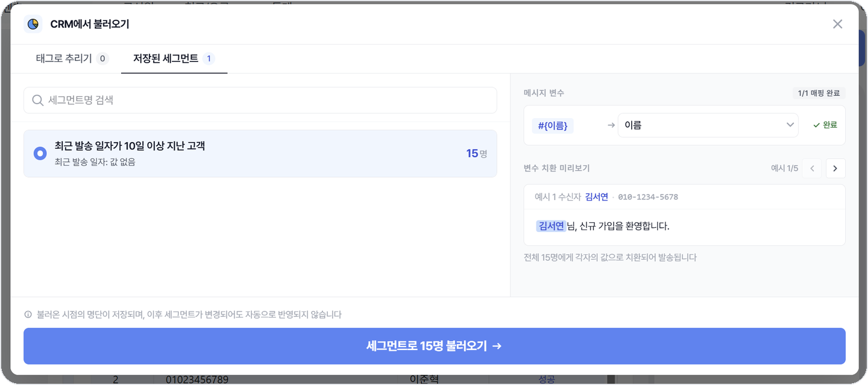The height and width of the screenshot is (385, 868).
Task: Click phone number 010-1234-5678
Action: 648,197
